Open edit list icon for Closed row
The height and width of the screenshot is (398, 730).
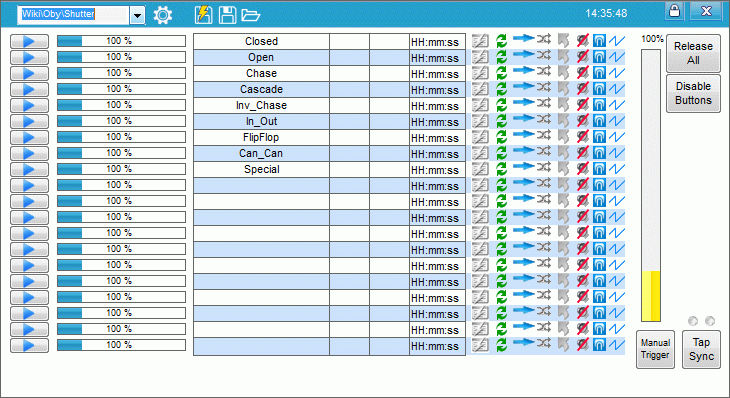(x=480, y=41)
